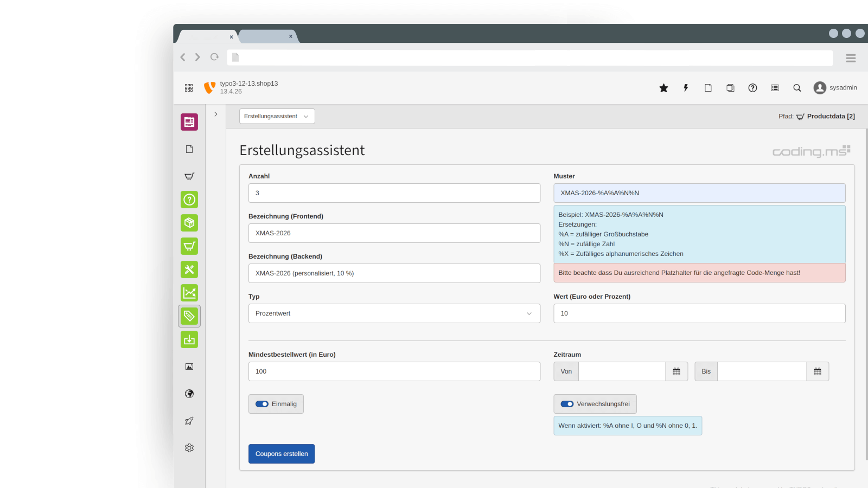Open the statistics chart module in sidebar
This screenshot has width=868, height=488.
189,293
